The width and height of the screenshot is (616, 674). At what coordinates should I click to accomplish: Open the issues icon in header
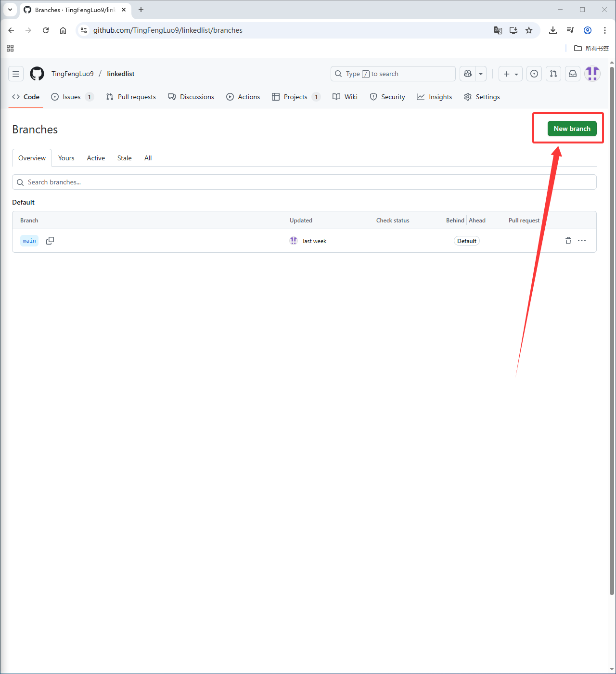[x=534, y=74]
